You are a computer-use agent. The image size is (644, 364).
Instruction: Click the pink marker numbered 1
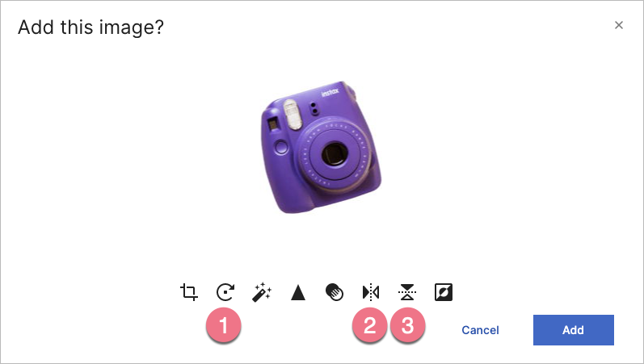tap(224, 325)
